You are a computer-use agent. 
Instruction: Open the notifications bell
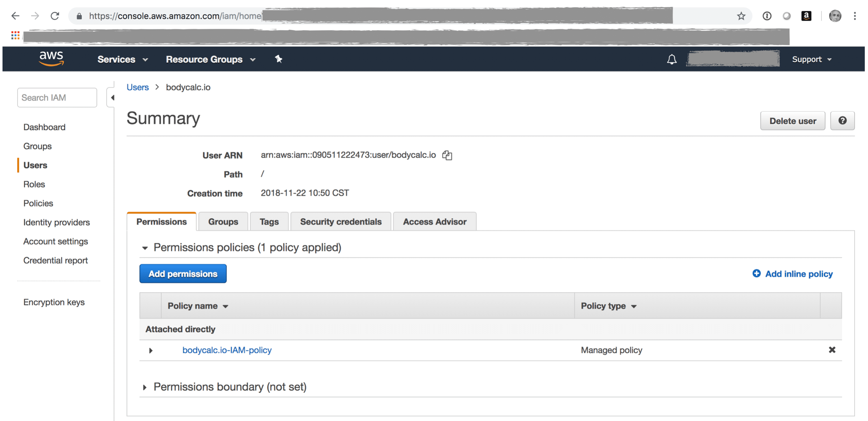click(672, 59)
